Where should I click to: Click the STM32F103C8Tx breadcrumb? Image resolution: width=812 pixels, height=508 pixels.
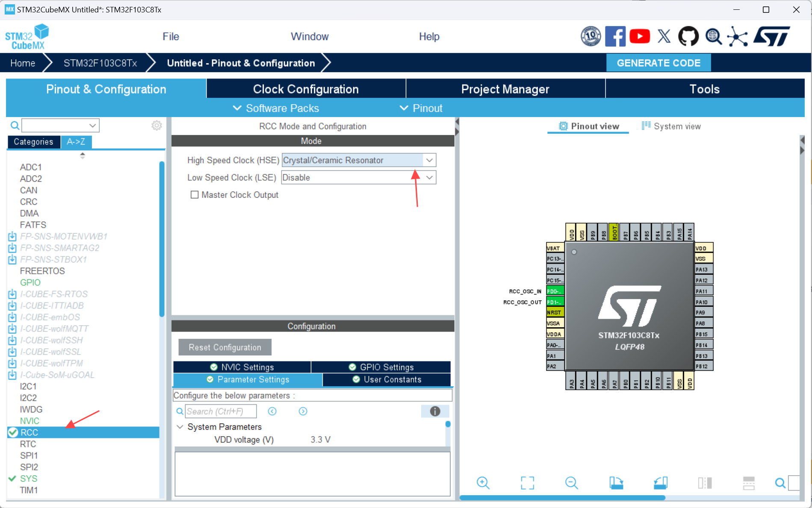[x=100, y=63]
